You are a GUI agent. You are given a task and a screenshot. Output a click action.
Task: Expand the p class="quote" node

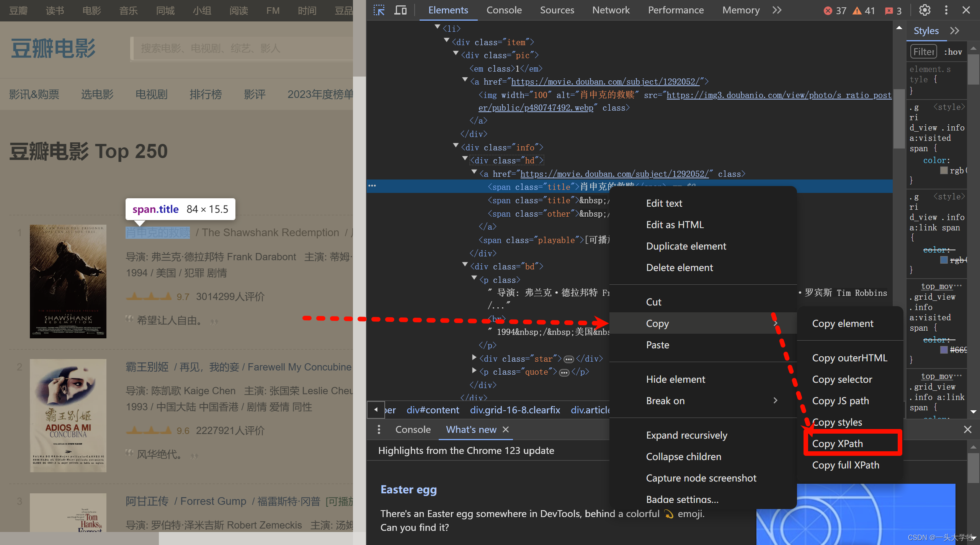click(x=474, y=370)
